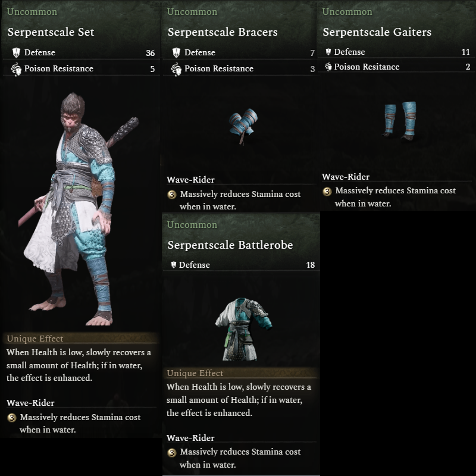Screen dimensions: 476x476
Task: Click the Wave-Rider 3-piece badge on Bracers
Action: coord(172,195)
